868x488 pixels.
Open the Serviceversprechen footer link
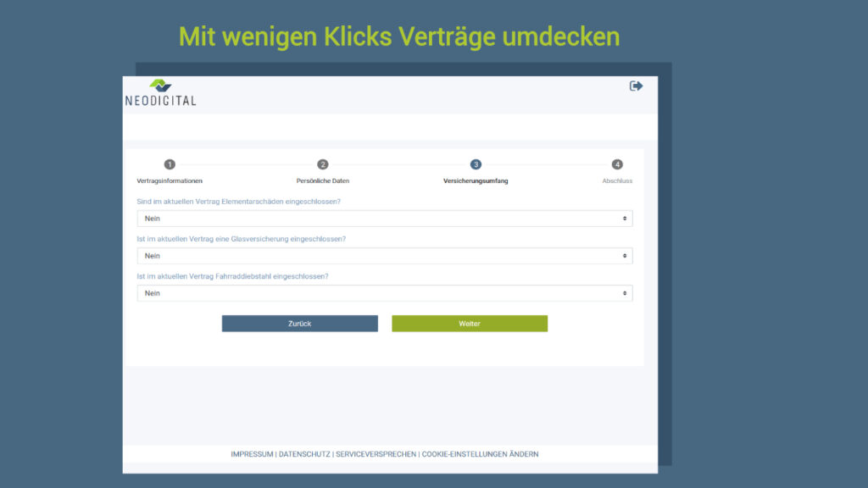pyautogui.click(x=376, y=454)
